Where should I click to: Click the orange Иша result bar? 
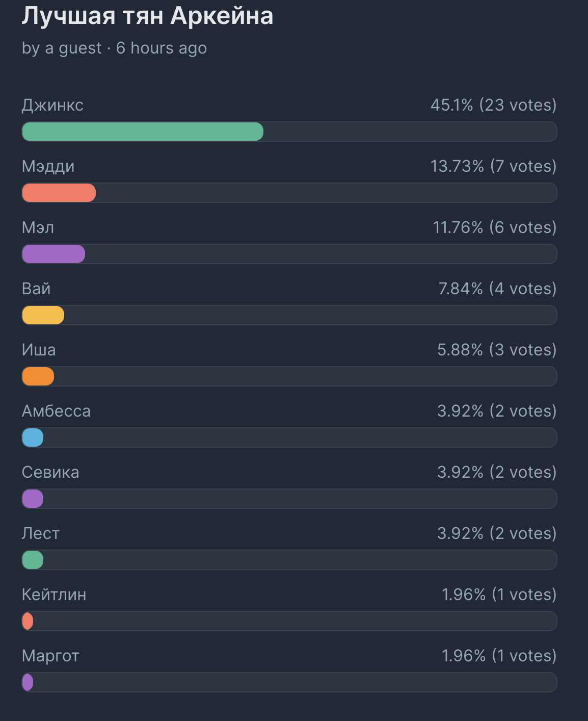tap(38, 376)
